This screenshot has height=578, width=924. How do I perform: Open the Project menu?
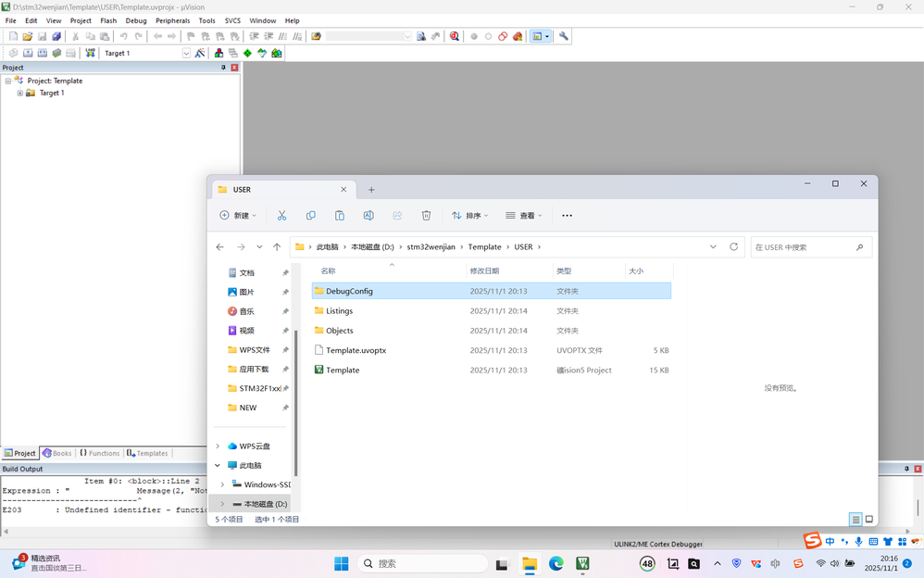(x=81, y=20)
